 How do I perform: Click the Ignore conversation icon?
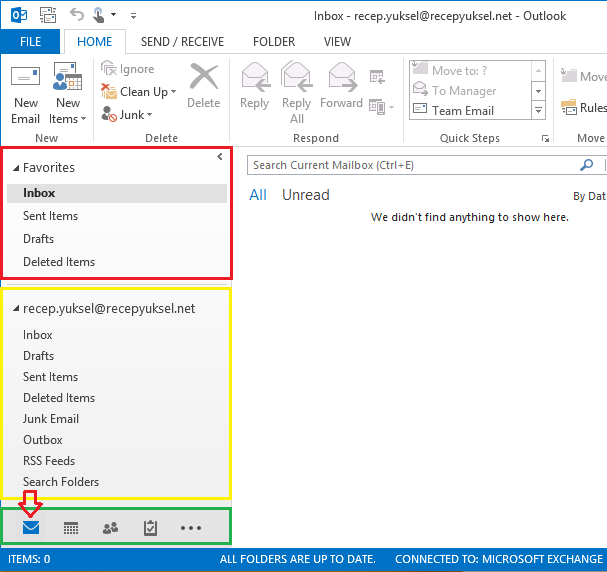108,69
